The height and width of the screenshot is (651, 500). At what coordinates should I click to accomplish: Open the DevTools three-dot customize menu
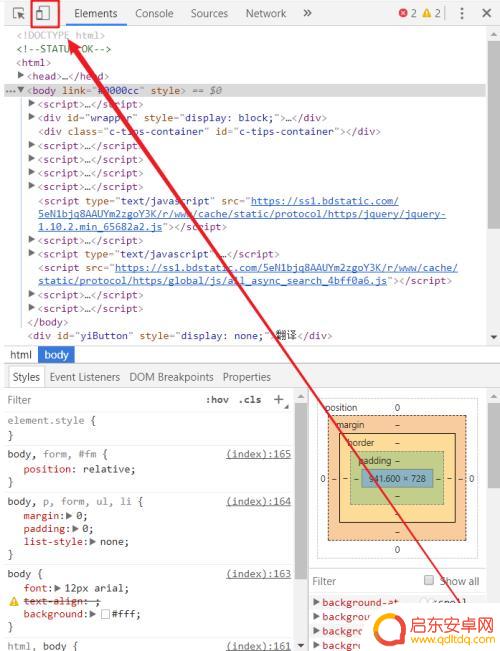click(462, 13)
